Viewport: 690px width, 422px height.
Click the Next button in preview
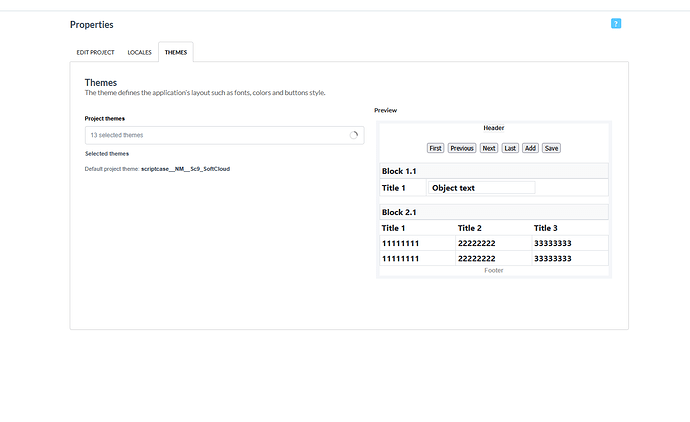489,148
